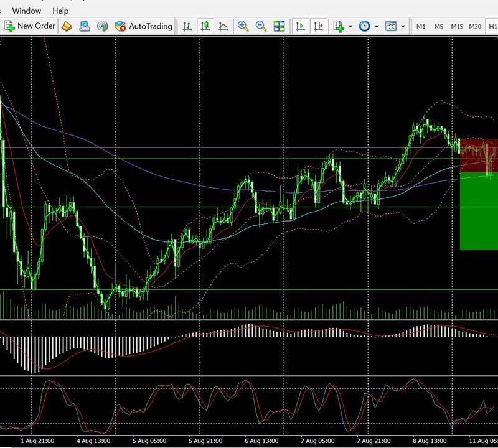Select the M5 timeframe

point(439,26)
